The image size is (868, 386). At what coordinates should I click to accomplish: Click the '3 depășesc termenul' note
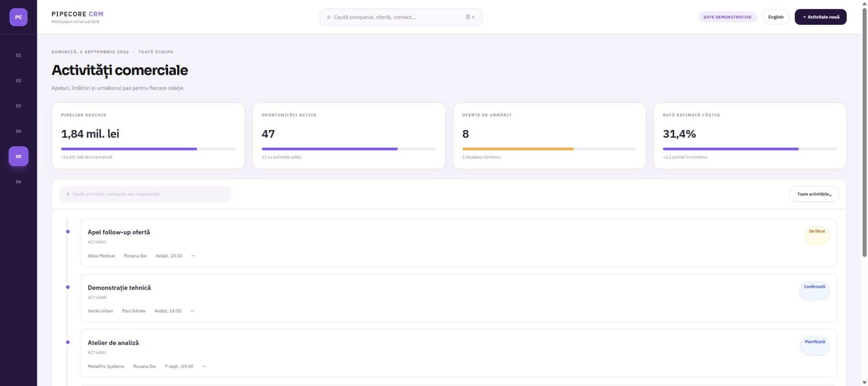pos(481,157)
